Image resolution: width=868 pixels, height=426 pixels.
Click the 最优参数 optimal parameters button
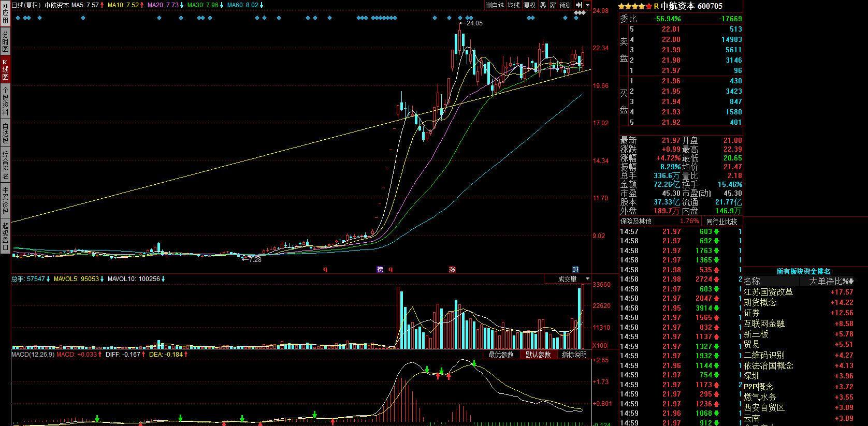(x=501, y=355)
